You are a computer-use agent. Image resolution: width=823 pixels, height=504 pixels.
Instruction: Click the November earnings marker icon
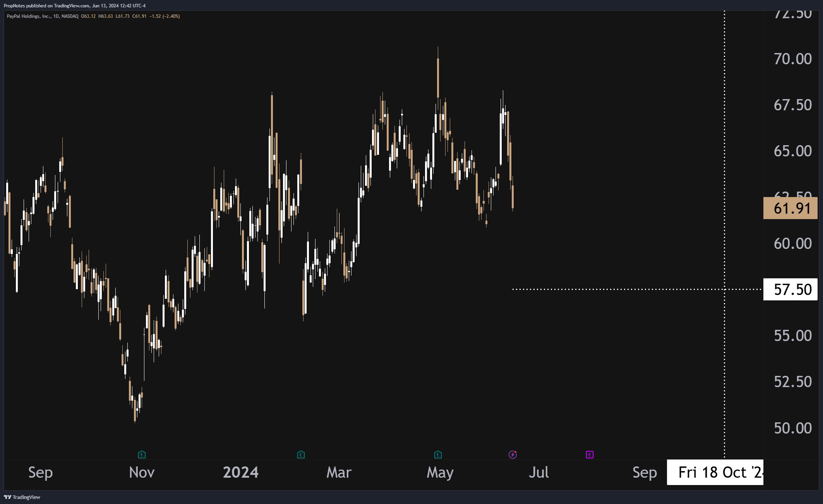coord(142,454)
